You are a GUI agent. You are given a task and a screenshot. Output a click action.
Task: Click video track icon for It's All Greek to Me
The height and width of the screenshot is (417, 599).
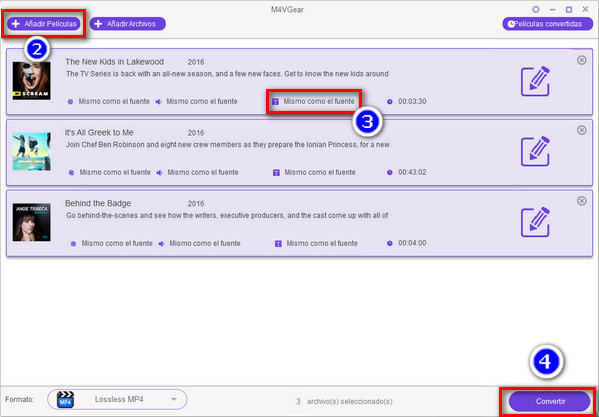(x=71, y=173)
